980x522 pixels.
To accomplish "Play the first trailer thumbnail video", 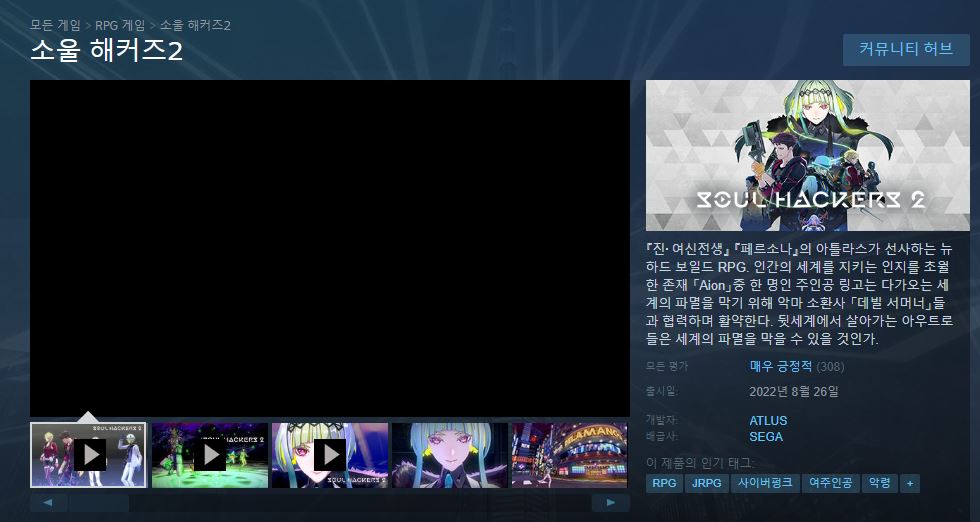I will click(x=89, y=455).
